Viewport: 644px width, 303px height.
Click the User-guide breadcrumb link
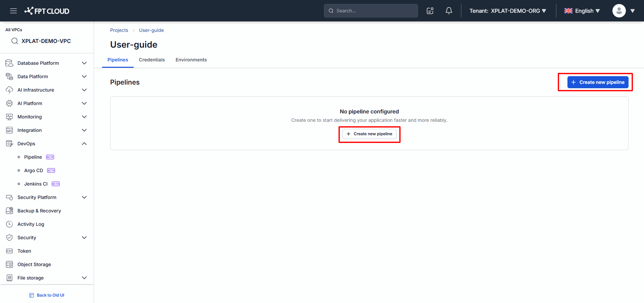(x=151, y=30)
